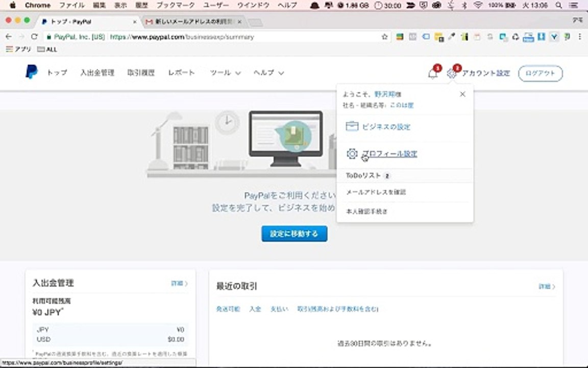Click the JPY balance row
This screenshot has height=368, width=588.
(111, 330)
